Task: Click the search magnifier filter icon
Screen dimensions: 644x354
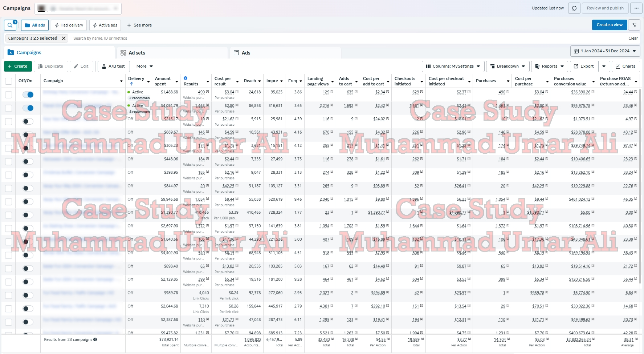Action: pyautogui.click(x=10, y=25)
